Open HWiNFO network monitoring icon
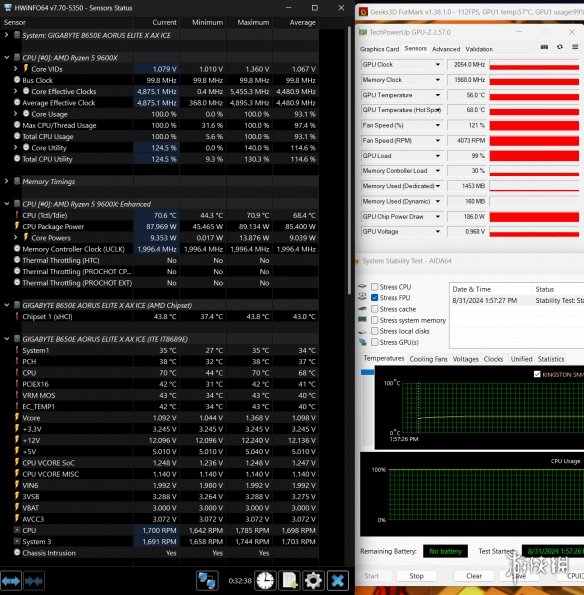The height and width of the screenshot is (595, 584). click(x=207, y=581)
